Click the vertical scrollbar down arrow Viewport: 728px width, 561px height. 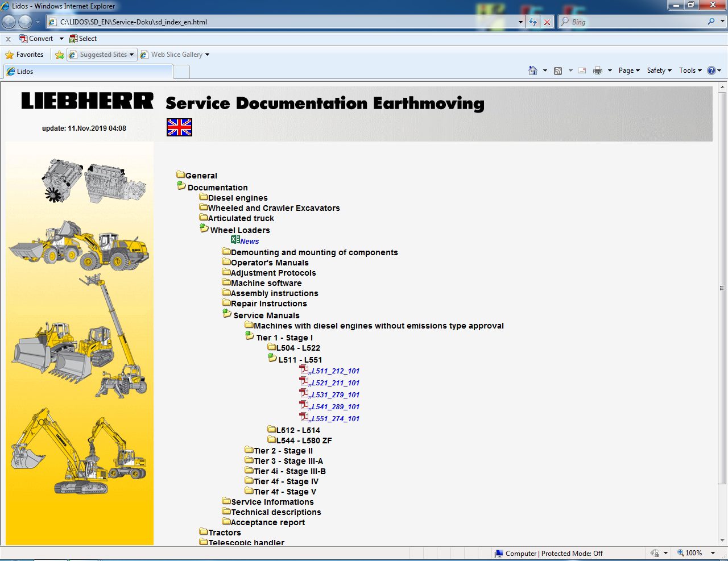pos(722,541)
